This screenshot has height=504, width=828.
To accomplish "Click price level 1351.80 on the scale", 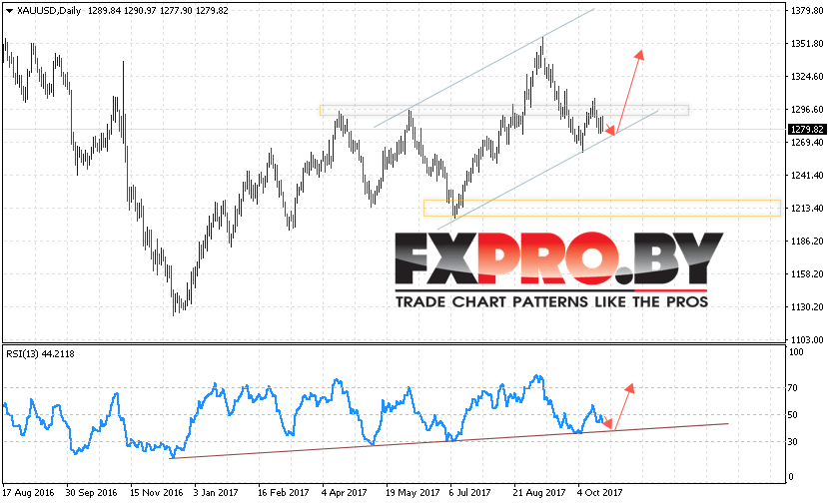I will [807, 43].
